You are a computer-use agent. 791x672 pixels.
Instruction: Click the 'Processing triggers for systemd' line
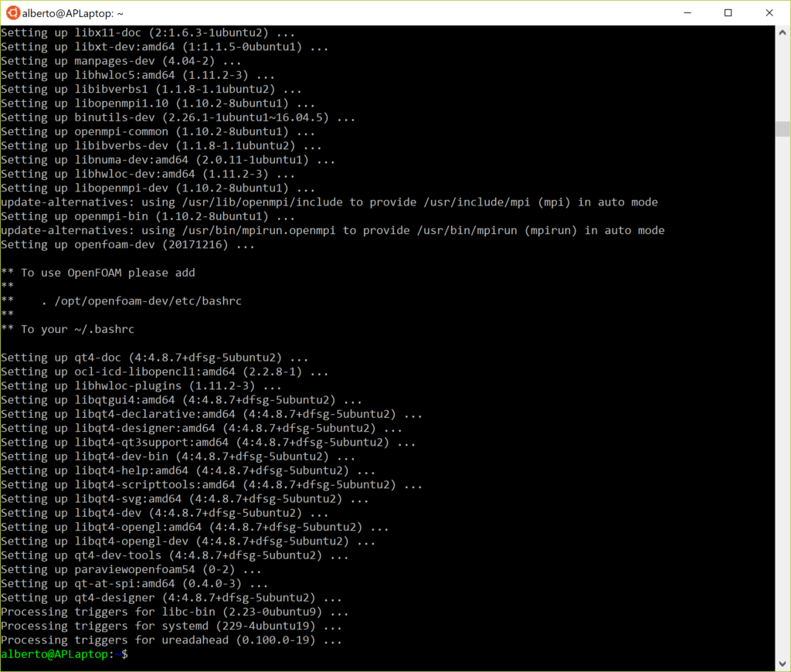click(171, 626)
